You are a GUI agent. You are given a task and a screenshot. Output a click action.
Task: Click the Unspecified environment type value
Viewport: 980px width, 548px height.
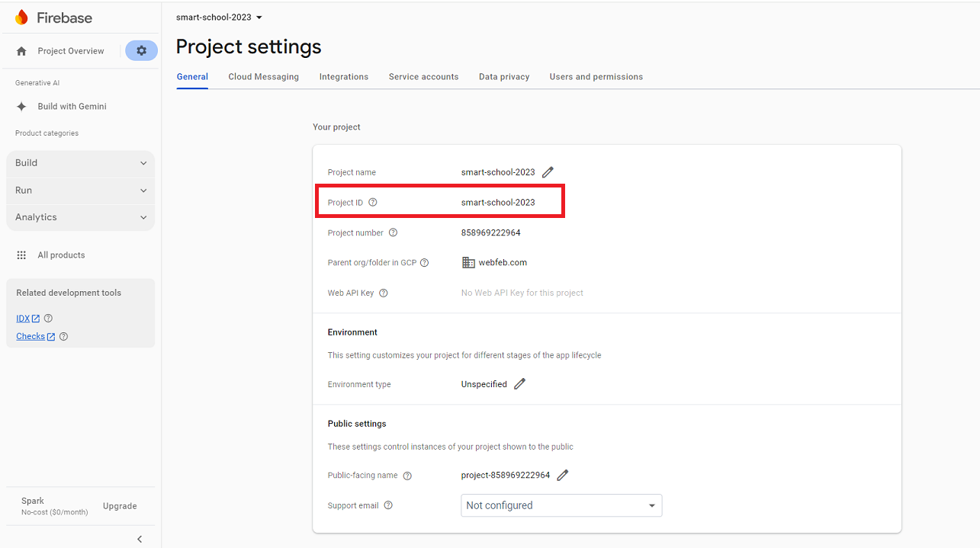point(484,384)
